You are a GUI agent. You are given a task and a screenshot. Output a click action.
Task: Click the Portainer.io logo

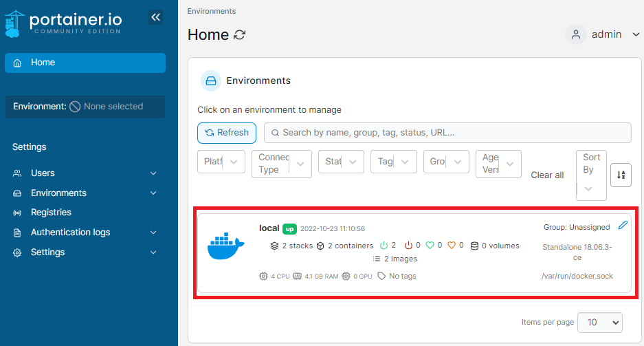[x=63, y=23]
